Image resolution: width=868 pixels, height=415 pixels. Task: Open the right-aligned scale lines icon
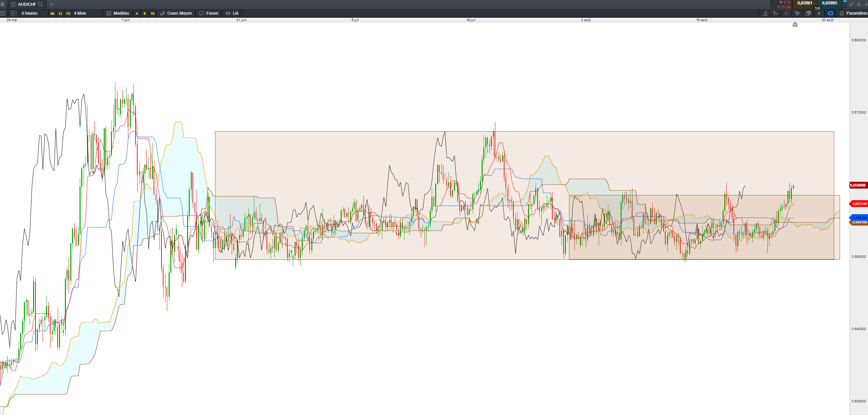[x=765, y=13]
